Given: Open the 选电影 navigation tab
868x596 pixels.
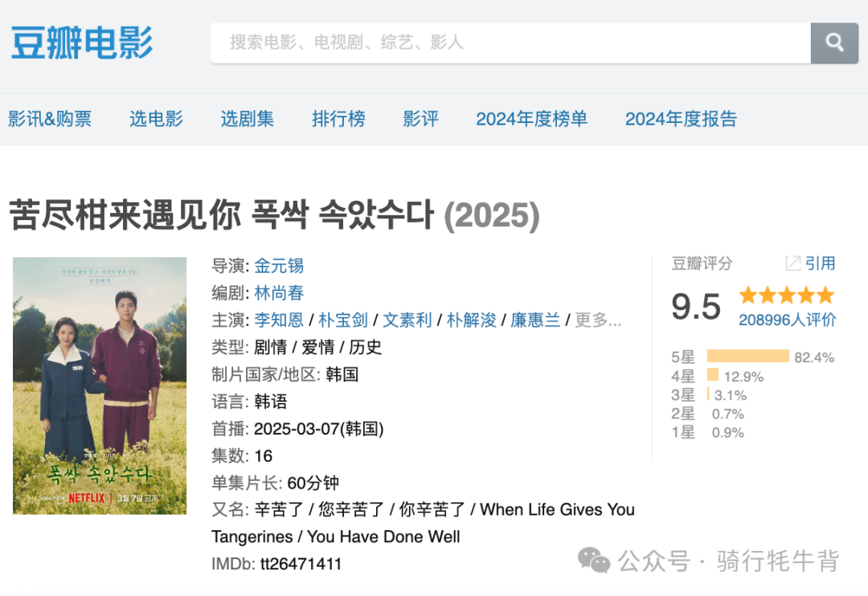Looking at the screenshot, I should (x=156, y=119).
